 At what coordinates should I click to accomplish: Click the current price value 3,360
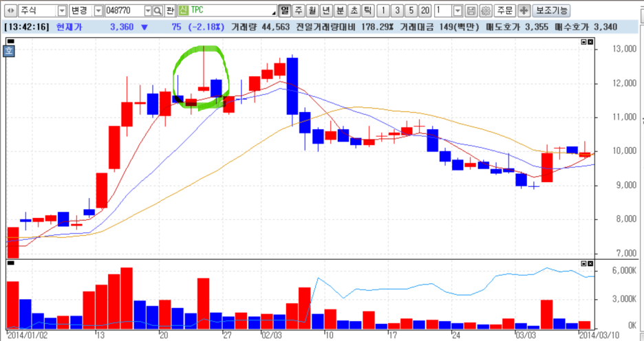122,27
